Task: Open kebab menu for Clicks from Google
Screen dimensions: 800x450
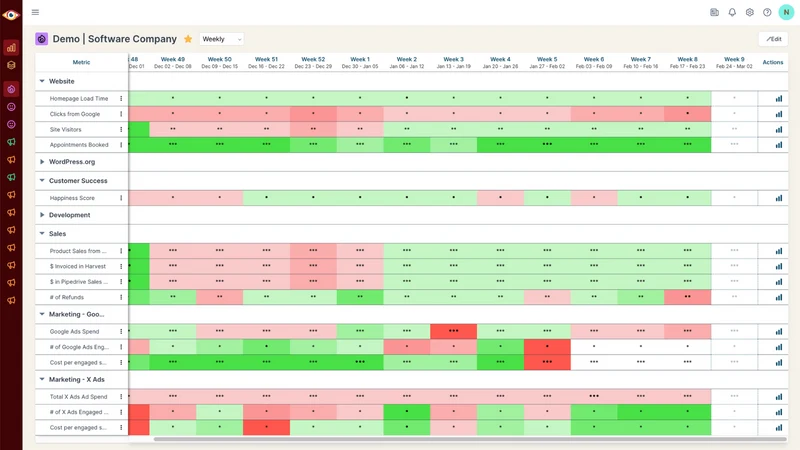Action: click(121, 114)
